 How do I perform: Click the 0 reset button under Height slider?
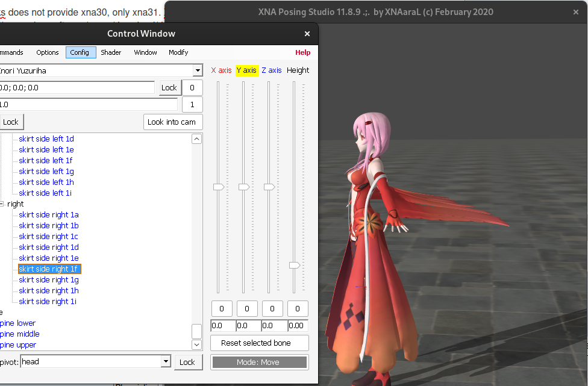click(298, 309)
